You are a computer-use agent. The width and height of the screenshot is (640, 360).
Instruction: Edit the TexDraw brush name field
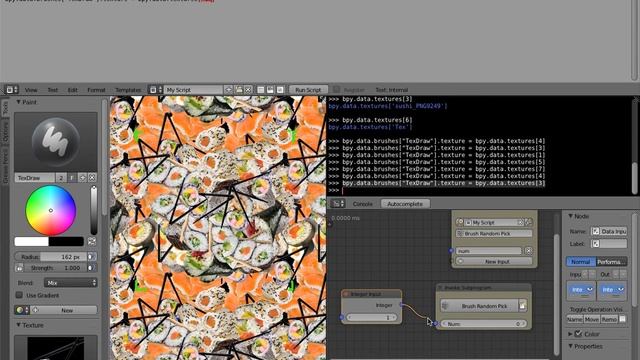coord(35,178)
